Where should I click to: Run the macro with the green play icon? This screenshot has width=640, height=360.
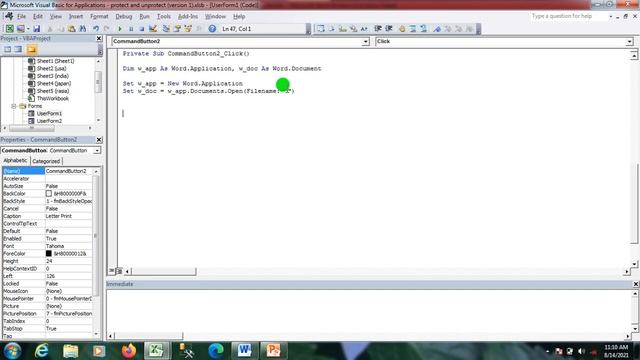point(120,29)
